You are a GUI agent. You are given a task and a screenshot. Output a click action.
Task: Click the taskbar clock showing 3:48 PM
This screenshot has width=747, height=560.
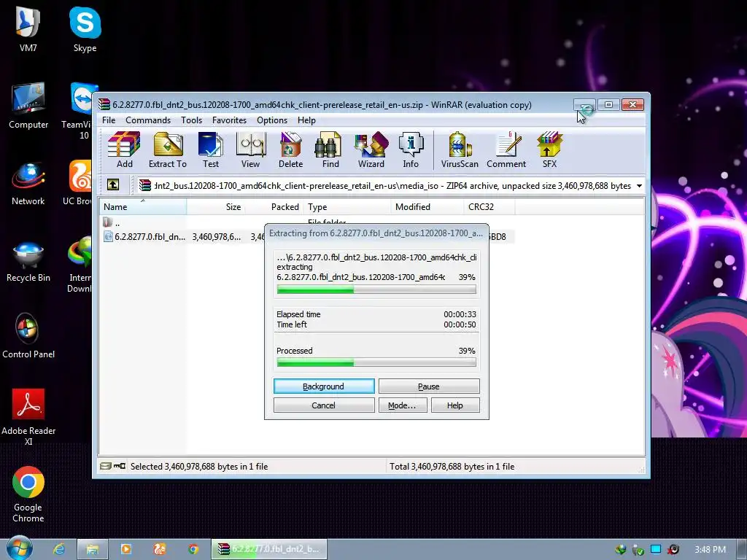click(x=710, y=549)
